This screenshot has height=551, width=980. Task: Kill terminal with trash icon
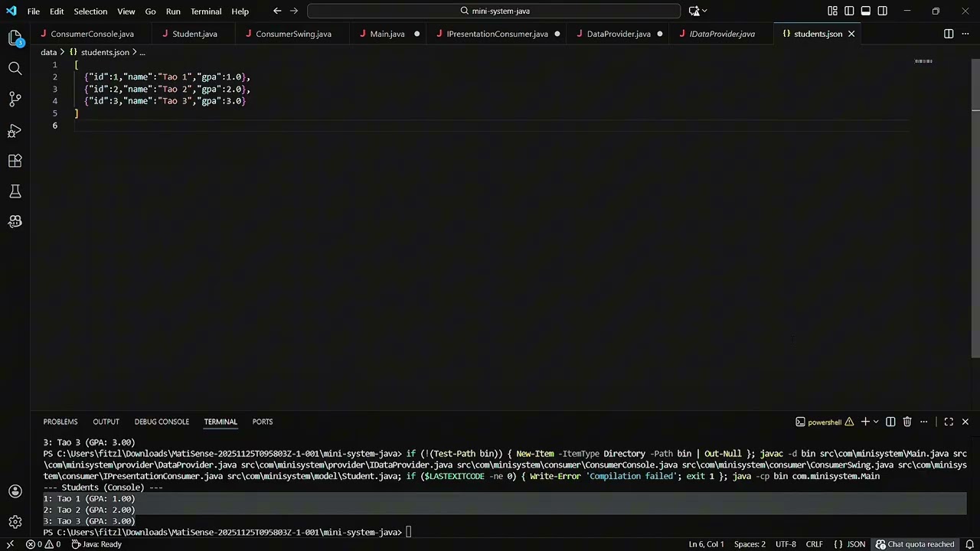pyautogui.click(x=907, y=422)
